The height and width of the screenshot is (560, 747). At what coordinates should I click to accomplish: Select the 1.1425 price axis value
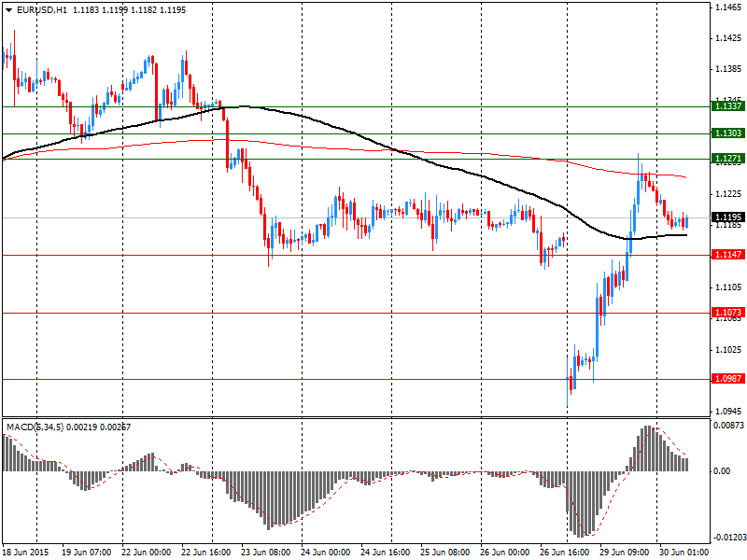[x=729, y=38]
